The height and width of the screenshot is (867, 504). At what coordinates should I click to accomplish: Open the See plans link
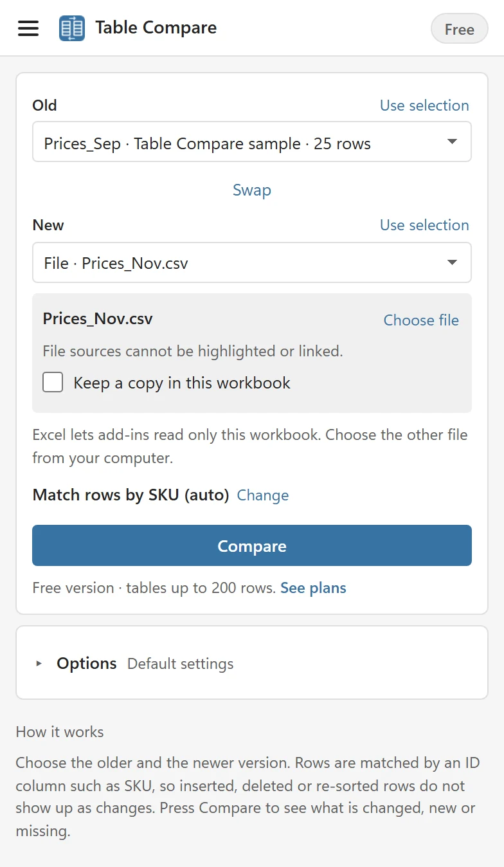(x=313, y=588)
